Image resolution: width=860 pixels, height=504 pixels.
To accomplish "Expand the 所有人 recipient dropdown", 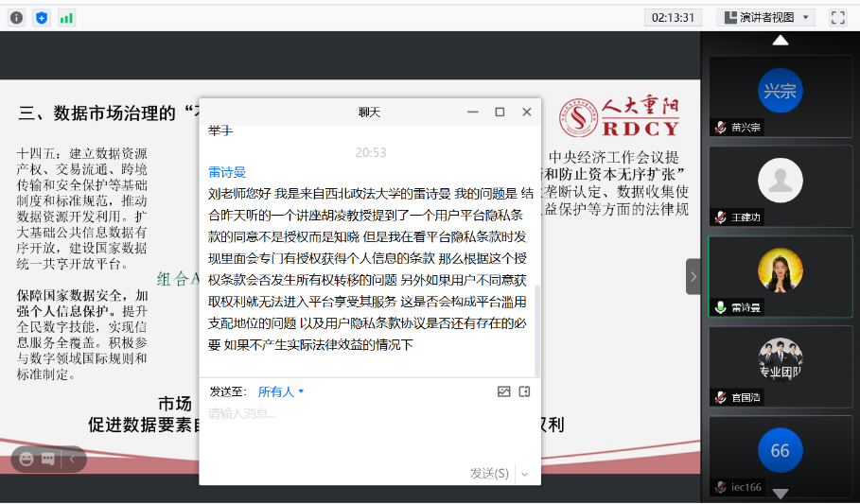I will 281,391.
